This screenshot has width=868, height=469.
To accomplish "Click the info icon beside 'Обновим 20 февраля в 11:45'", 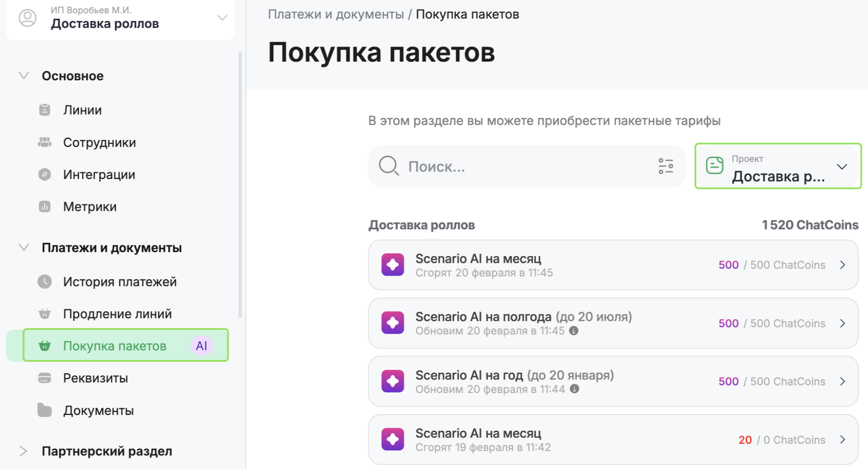I will pyautogui.click(x=573, y=331).
